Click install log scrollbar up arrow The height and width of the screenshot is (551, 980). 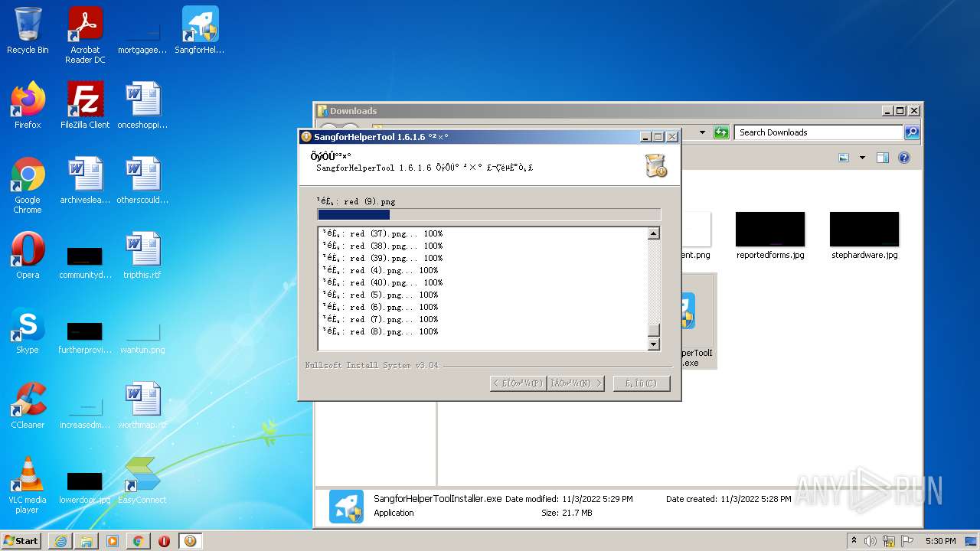click(x=653, y=233)
